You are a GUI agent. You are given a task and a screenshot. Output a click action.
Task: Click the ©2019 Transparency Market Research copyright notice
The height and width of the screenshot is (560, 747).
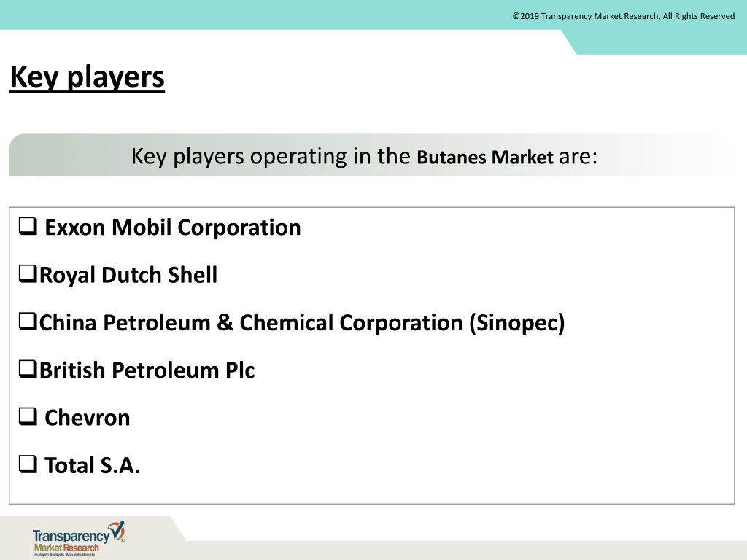point(624,16)
